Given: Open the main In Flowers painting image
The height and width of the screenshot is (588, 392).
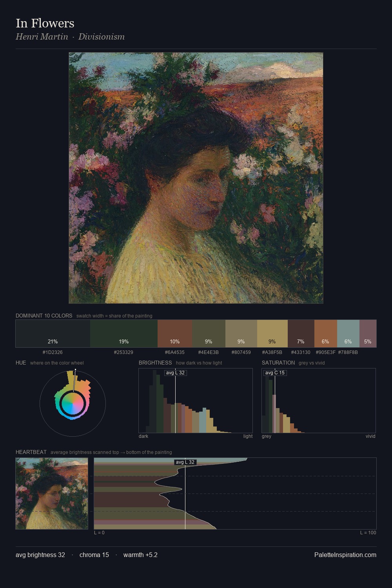Looking at the screenshot, I should coord(196,178).
